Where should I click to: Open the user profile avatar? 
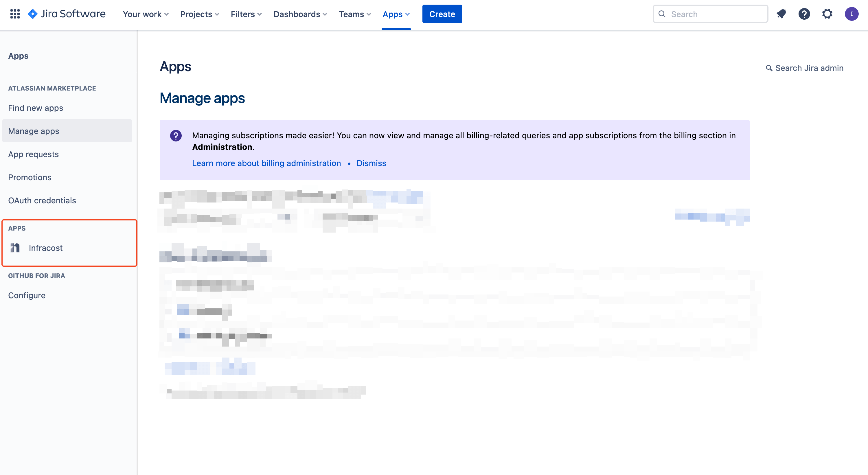click(x=851, y=14)
